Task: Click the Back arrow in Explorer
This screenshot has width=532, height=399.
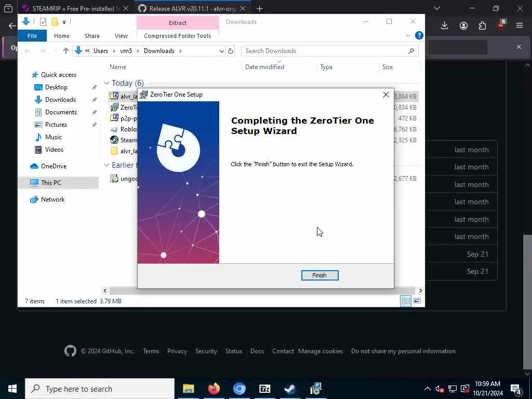Action: pos(28,51)
